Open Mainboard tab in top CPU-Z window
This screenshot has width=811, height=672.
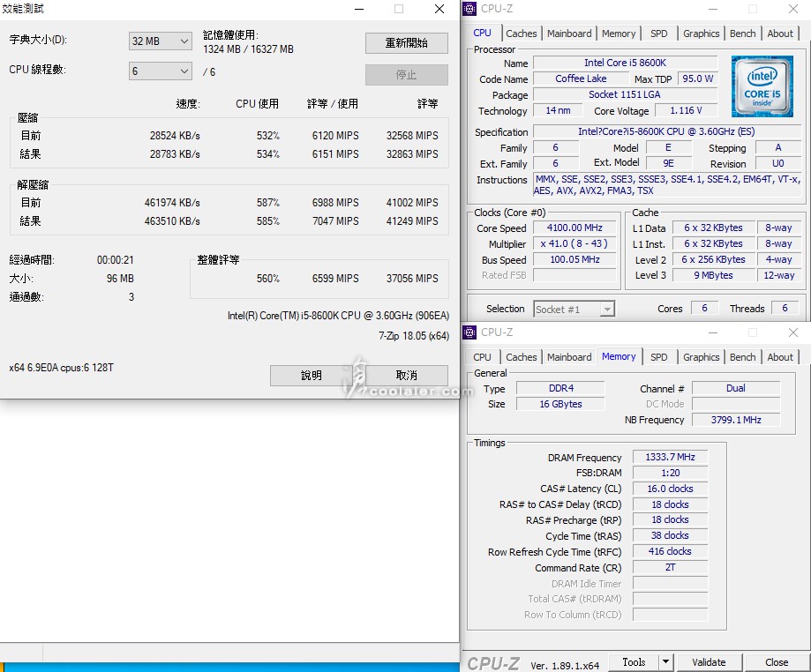pyautogui.click(x=569, y=34)
